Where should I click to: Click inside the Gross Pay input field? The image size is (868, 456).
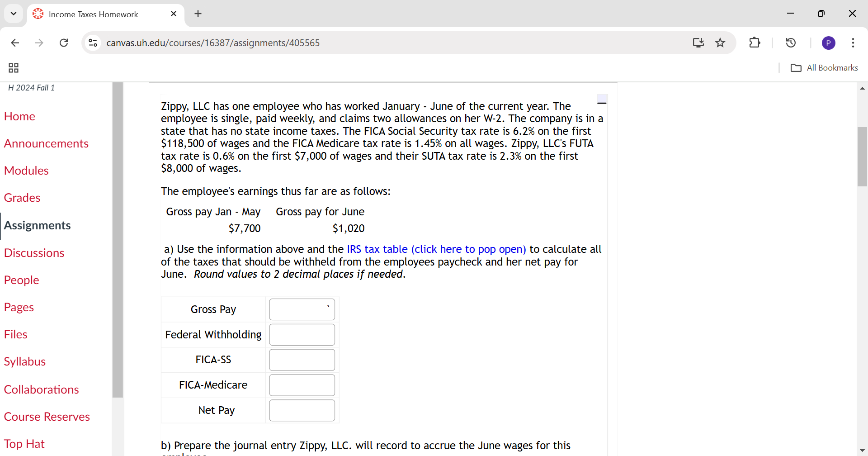pos(302,309)
